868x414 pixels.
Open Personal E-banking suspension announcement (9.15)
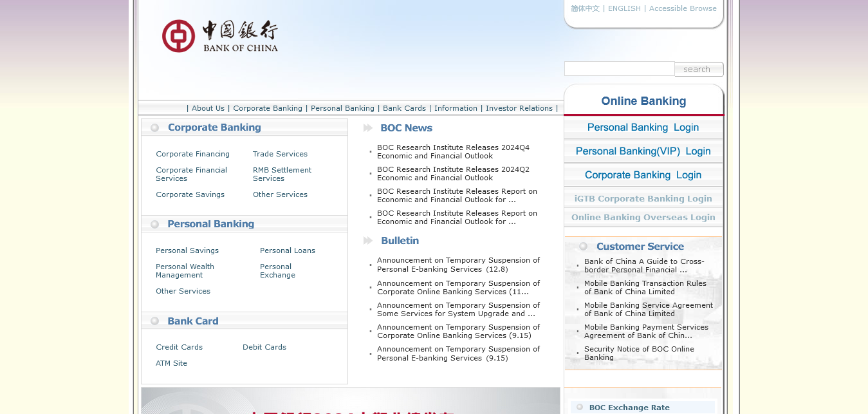click(x=458, y=353)
